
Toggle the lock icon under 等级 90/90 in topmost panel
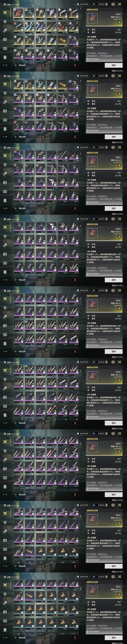point(119,22)
